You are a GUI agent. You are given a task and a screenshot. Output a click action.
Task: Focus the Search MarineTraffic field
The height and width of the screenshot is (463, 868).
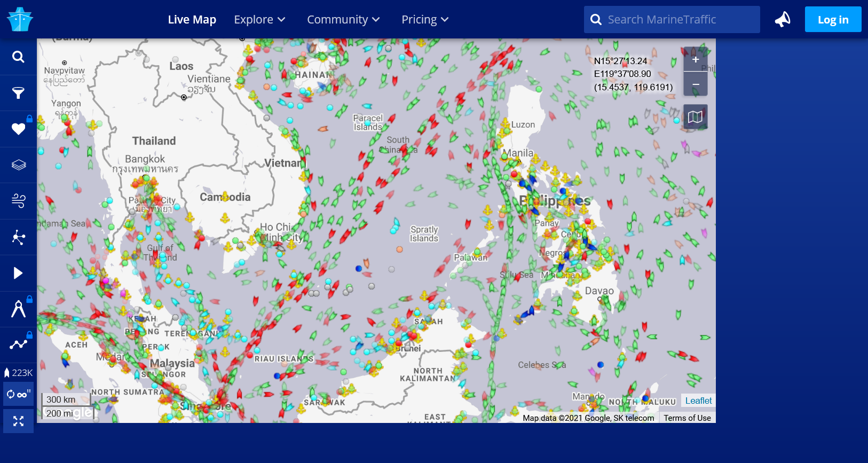tap(672, 20)
